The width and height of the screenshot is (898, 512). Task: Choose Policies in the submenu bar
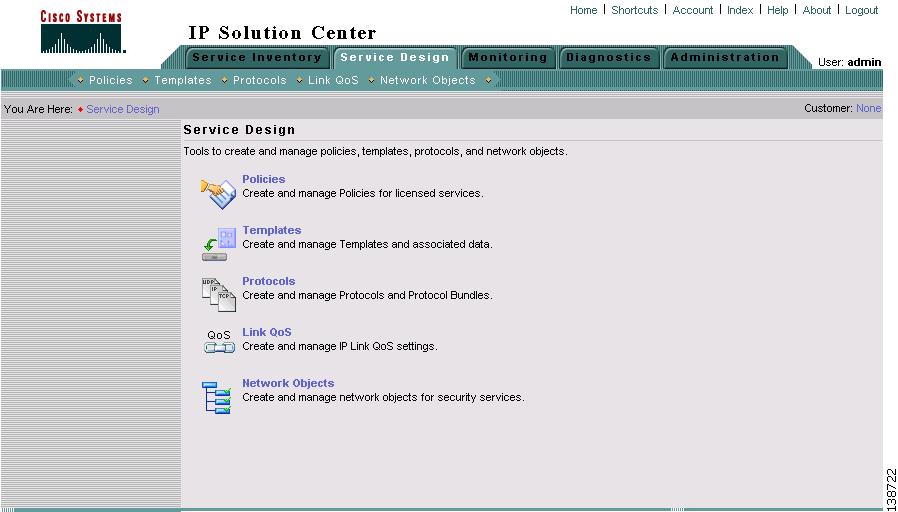click(x=111, y=80)
